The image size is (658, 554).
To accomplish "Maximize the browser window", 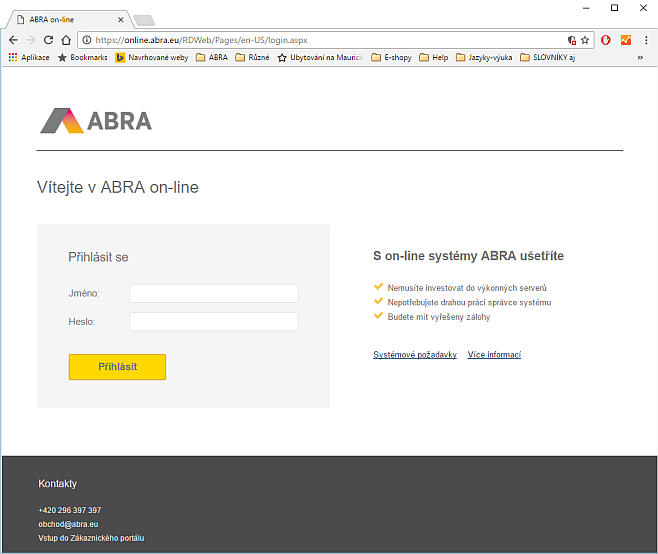I will pos(614,8).
